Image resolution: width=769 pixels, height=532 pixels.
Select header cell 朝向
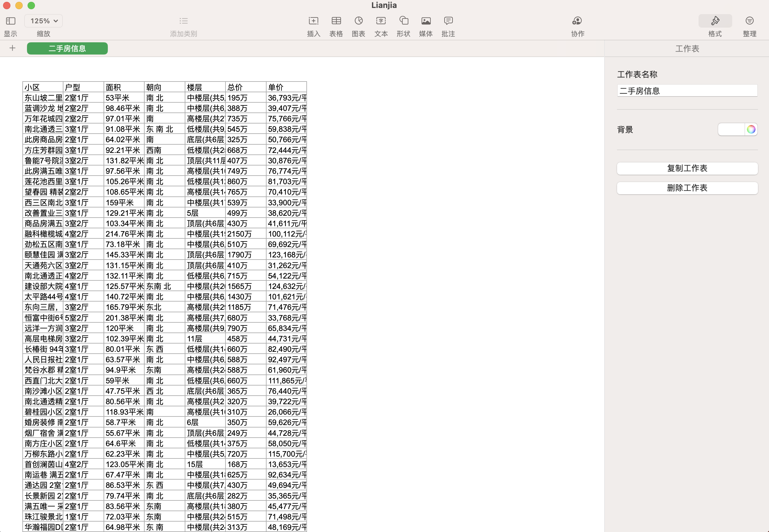click(165, 87)
